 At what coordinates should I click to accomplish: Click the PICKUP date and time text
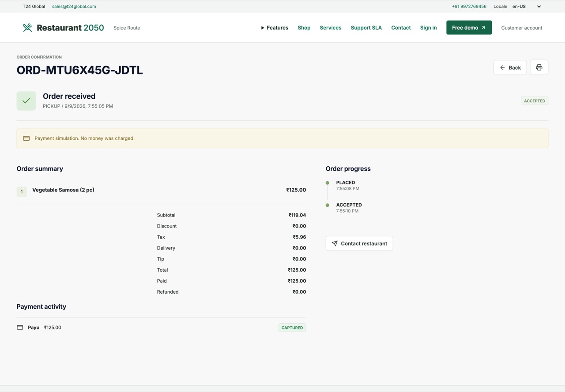78,106
